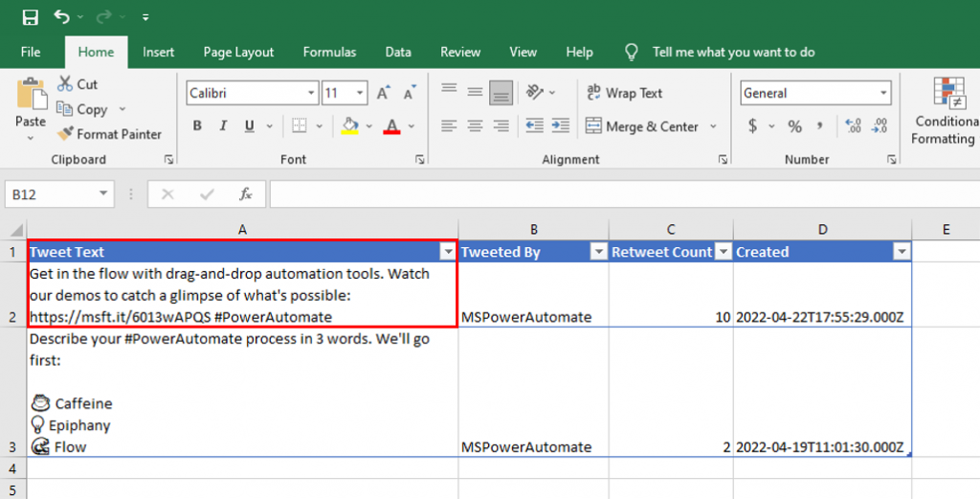Open the File tab
The height and width of the screenshot is (499, 980).
pos(30,52)
